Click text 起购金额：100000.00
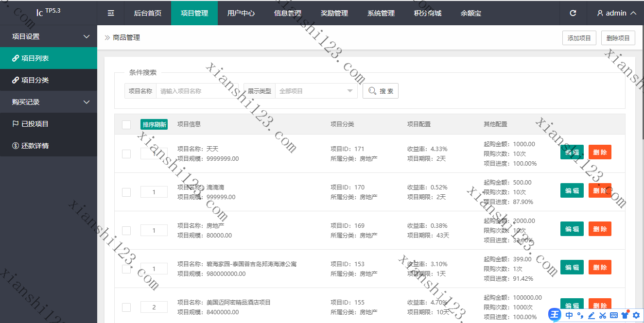Image resolution: width=644 pixels, height=323 pixels. pyautogui.click(x=513, y=298)
